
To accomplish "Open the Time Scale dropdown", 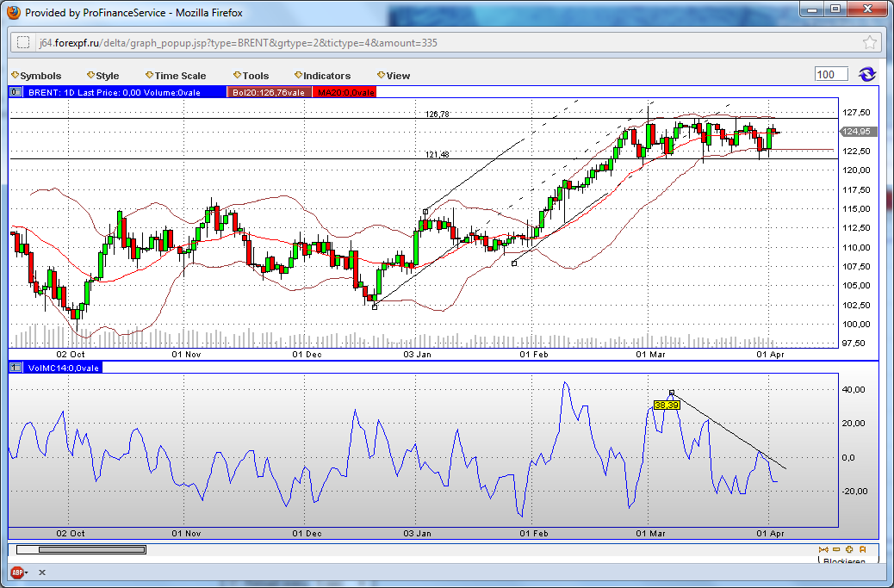I will point(177,76).
